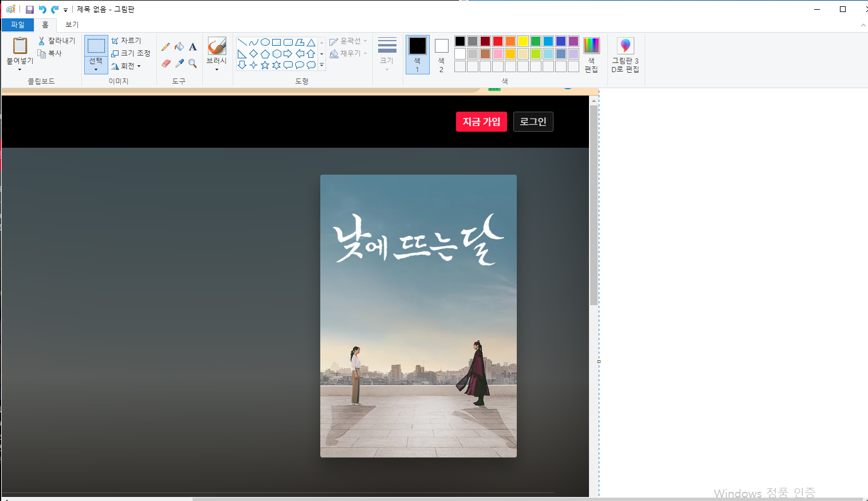Open the 파일 file menu
Screen dimensions: 868x501
pyautogui.click(x=18, y=25)
